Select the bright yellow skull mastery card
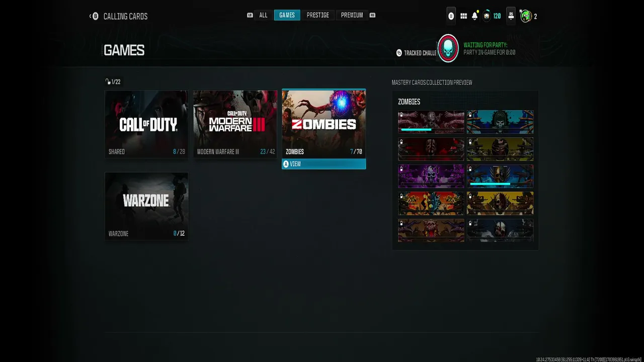Viewport: 644px width, 362px height. tap(500, 203)
